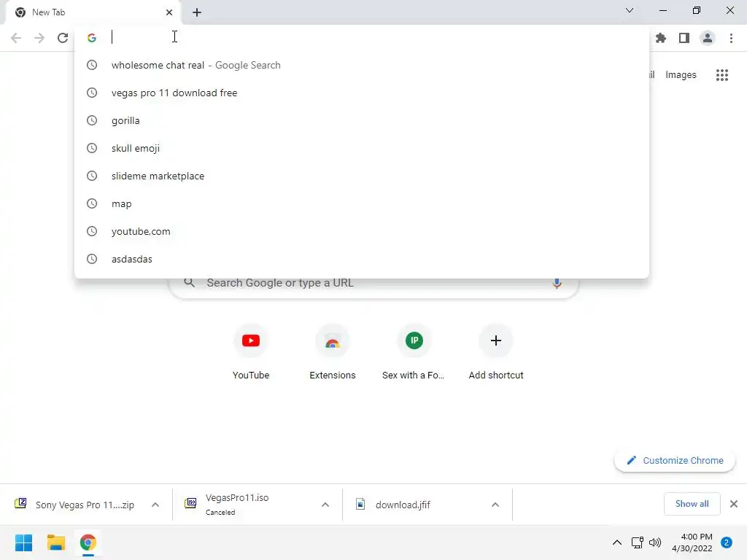Choose the asdasdas suggestion
The image size is (747, 560).
(362, 259)
